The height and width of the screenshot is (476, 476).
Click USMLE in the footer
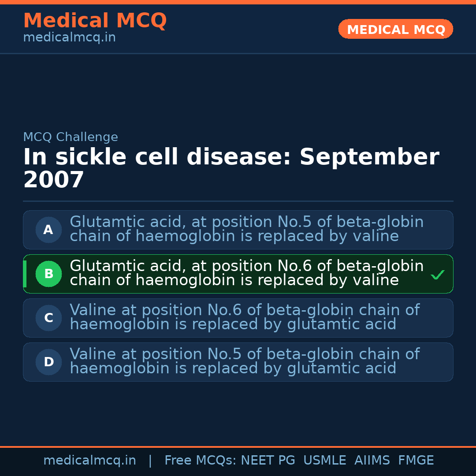324,461
